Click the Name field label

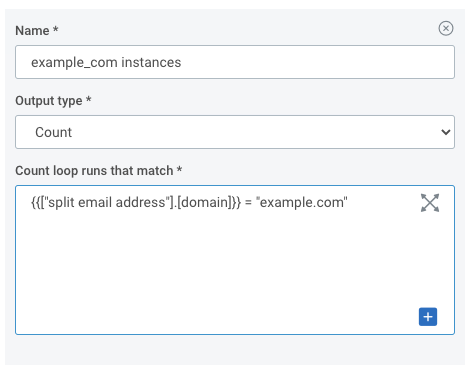[x=32, y=31]
